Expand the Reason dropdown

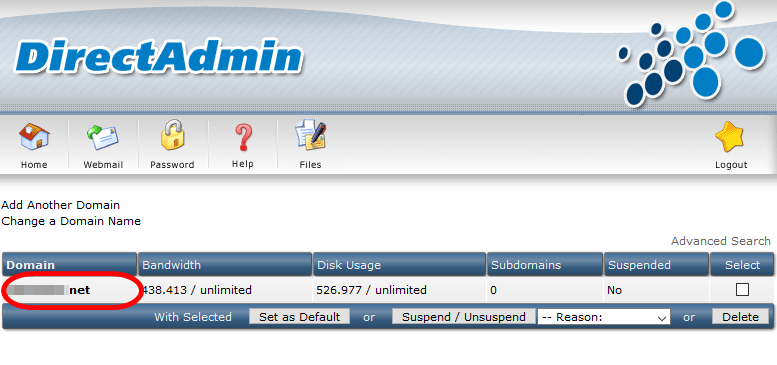(x=604, y=317)
